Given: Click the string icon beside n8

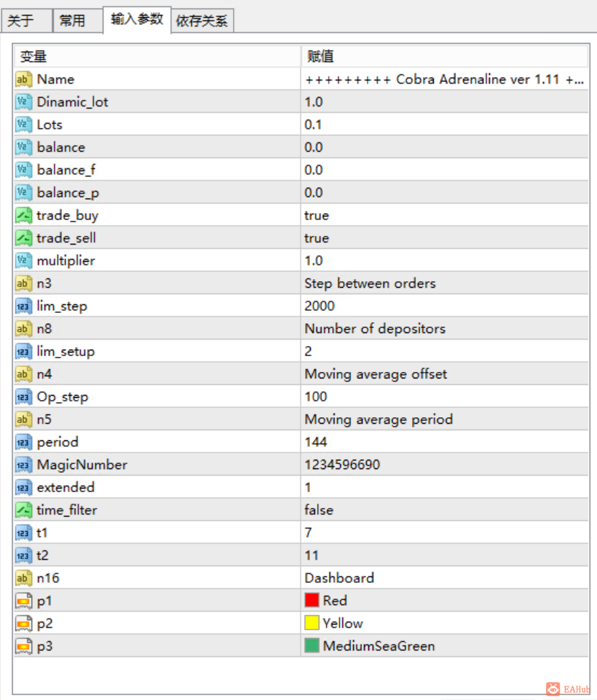Looking at the screenshot, I should pos(24,329).
